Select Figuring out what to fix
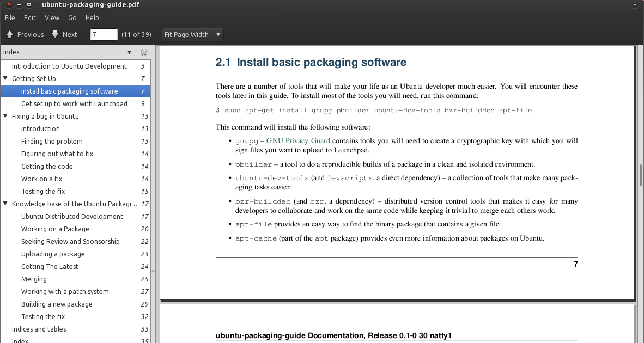The width and height of the screenshot is (644, 343). [x=76, y=154]
